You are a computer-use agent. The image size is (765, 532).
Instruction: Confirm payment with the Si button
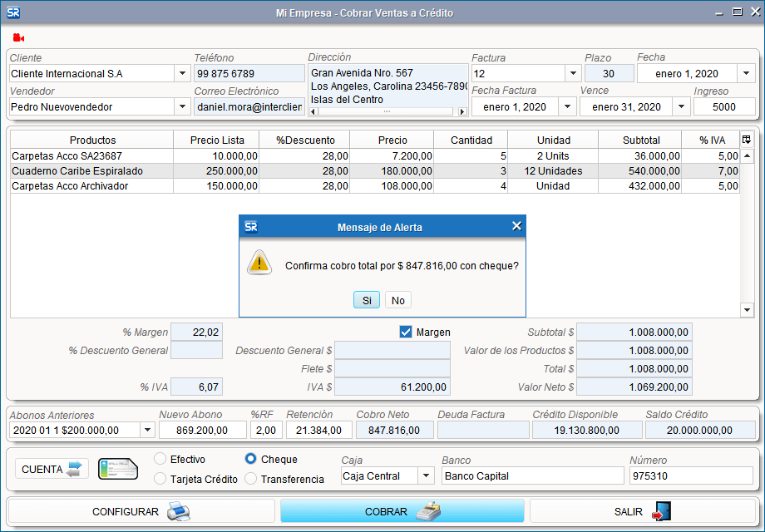(x=367, y=300)
